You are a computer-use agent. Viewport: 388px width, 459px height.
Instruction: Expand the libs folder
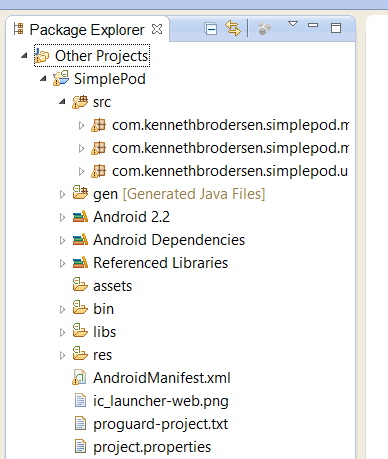[x=62, y=332]
